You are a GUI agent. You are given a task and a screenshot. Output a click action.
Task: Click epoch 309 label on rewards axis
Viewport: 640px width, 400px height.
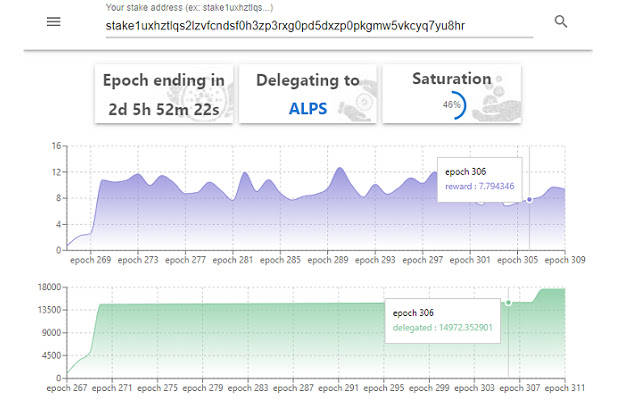tap(564, 260)
